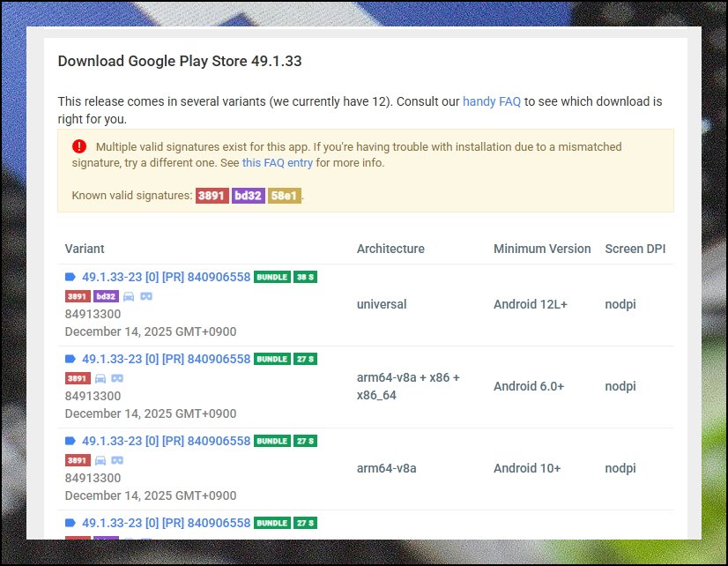
Task: Open the 49.1.33-23 variant link for Android 6.0+
Action: point(167,359)
